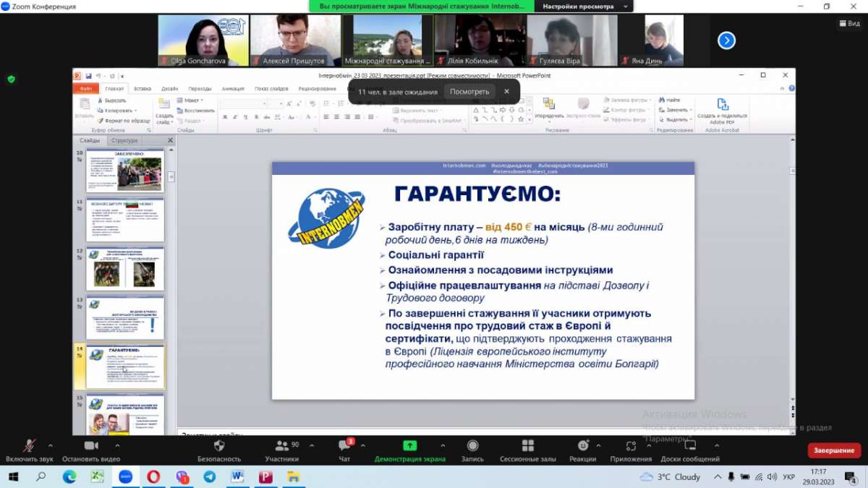Open the Security (Безопасность) shield menu
Screen dimensions: 868x488
point(218,446)
